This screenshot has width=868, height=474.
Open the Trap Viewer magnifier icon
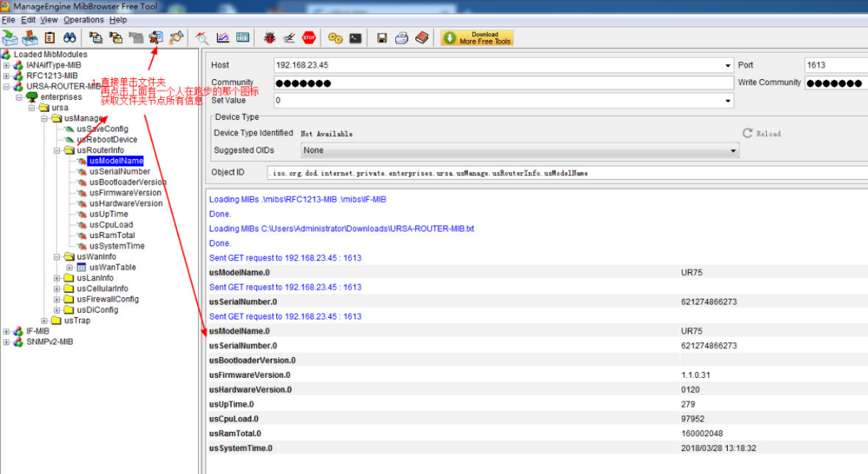tap(202, 38)
